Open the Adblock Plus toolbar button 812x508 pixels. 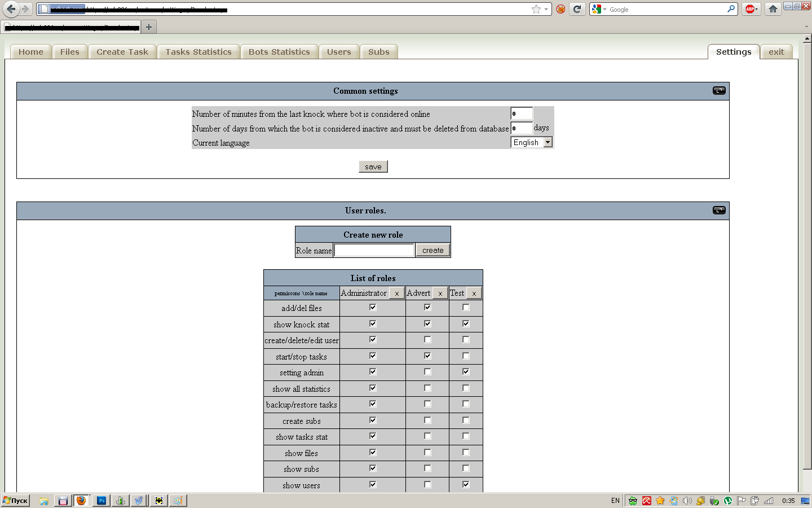pyautogui.click(x=751, y=9)
